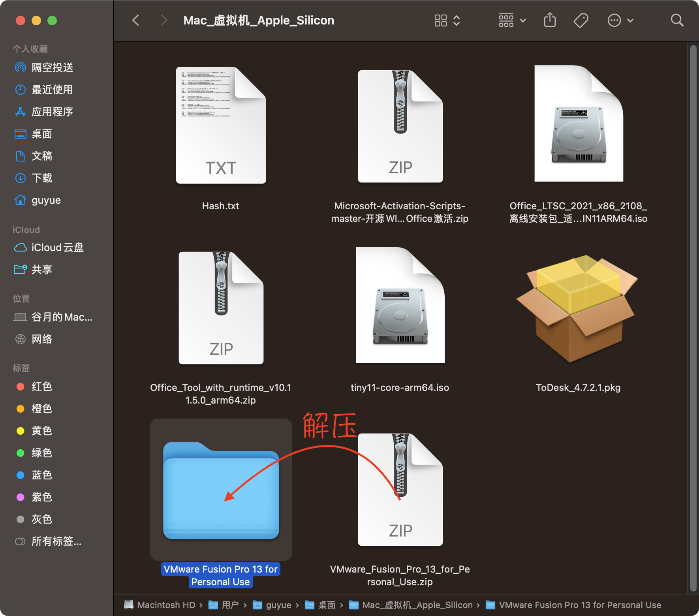The image size is (699, 616).
Task: Click 用户 in the path bar
Action: 224,605
